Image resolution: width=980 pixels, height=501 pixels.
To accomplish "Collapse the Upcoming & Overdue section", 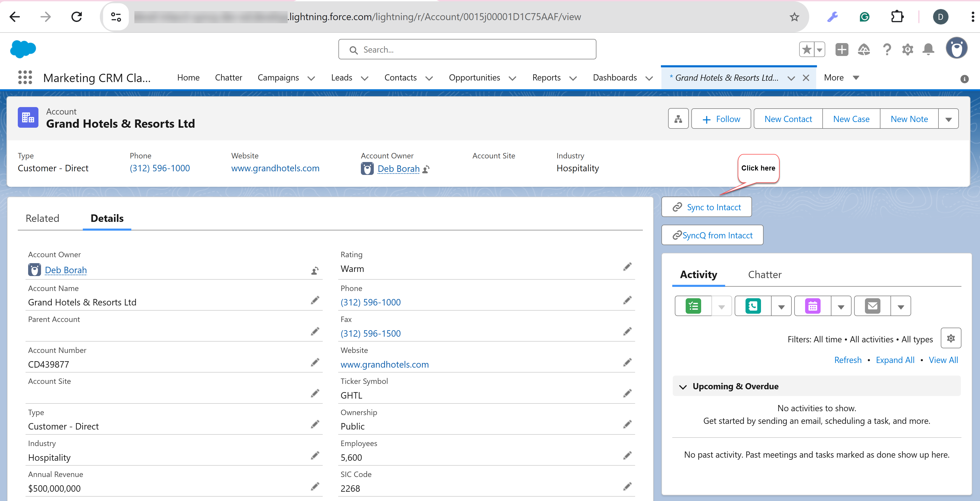I will (683, 387).
